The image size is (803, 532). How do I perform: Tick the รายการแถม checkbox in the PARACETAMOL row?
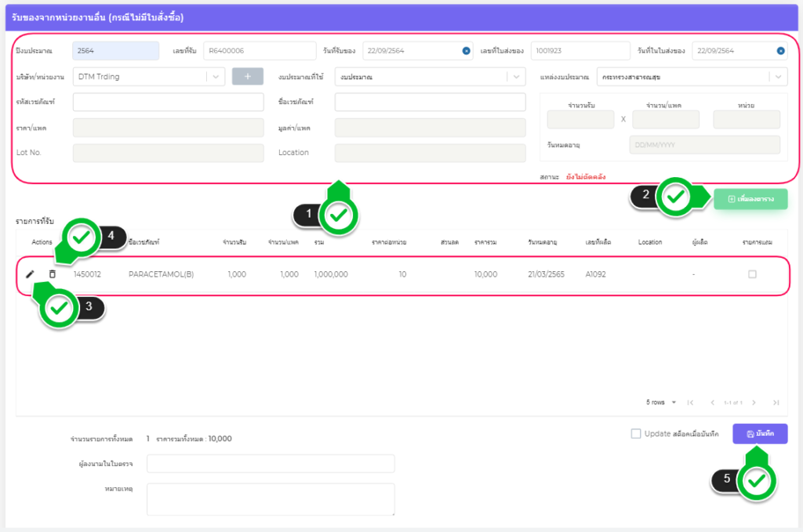coord(752,274)
